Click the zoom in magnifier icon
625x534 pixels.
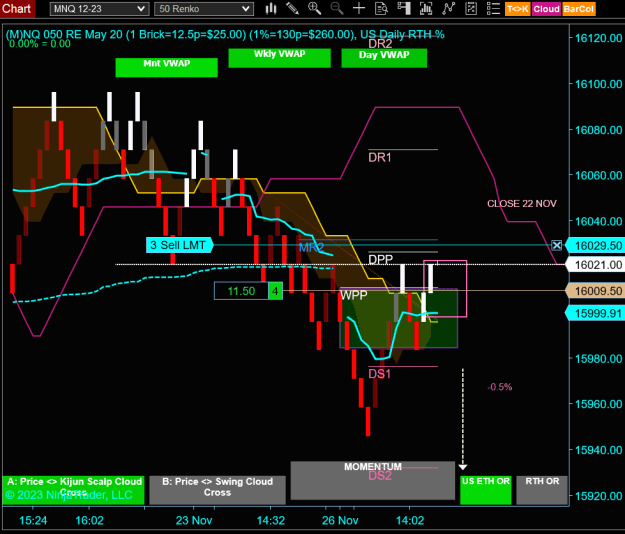pyautogui.click(x=314, y=8)
